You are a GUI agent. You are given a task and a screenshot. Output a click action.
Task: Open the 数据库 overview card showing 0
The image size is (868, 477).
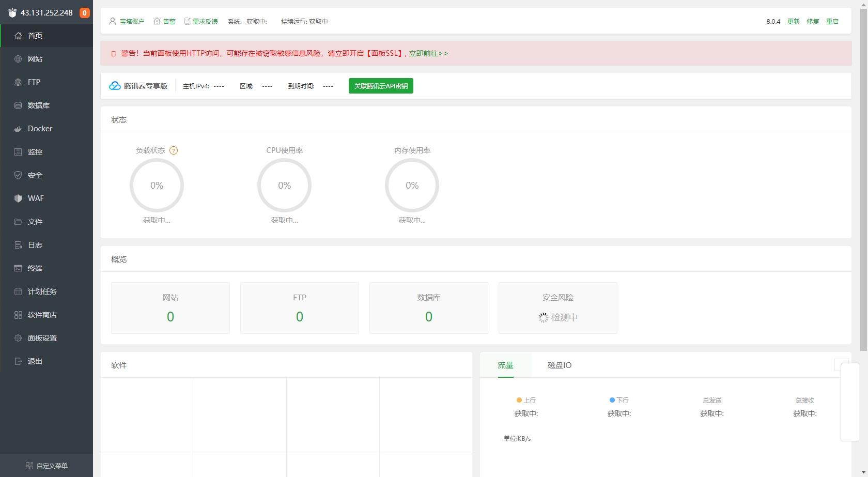click(429, 308)
